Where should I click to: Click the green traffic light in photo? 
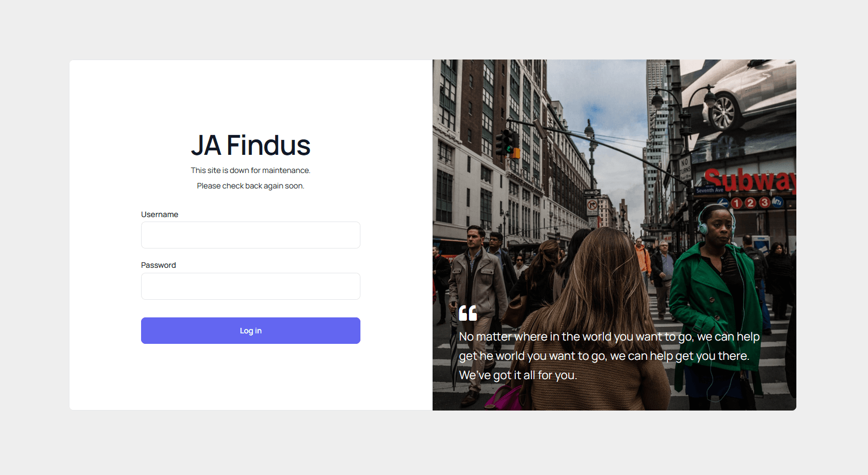coord(510,149)
